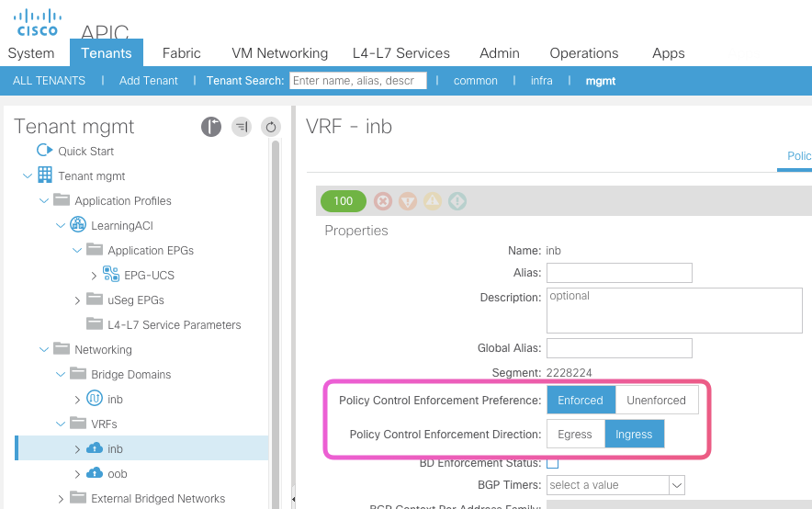Open the Fabric menu tab
Viewport: 812px width, 509px height.
click(x=182, y=53)
